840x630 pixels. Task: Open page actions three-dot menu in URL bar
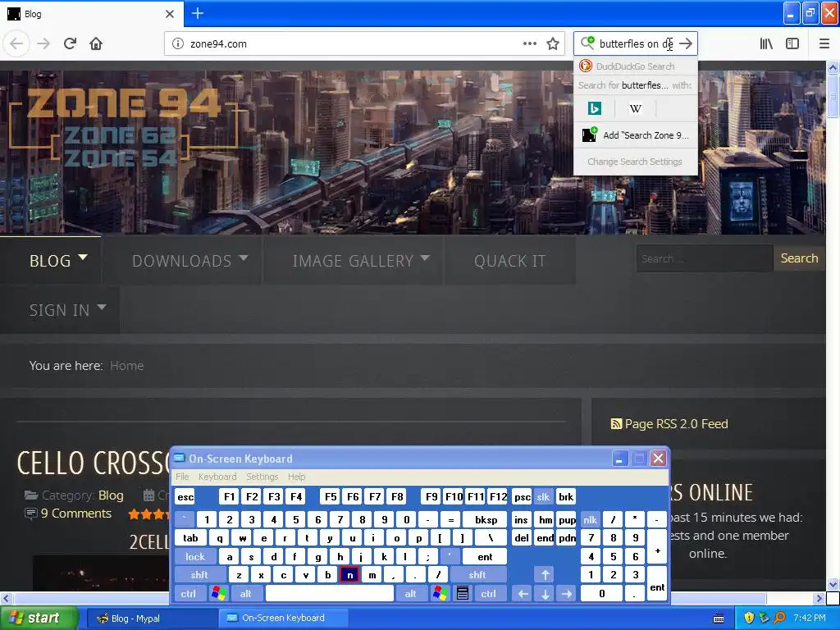(x=529, y=43)
